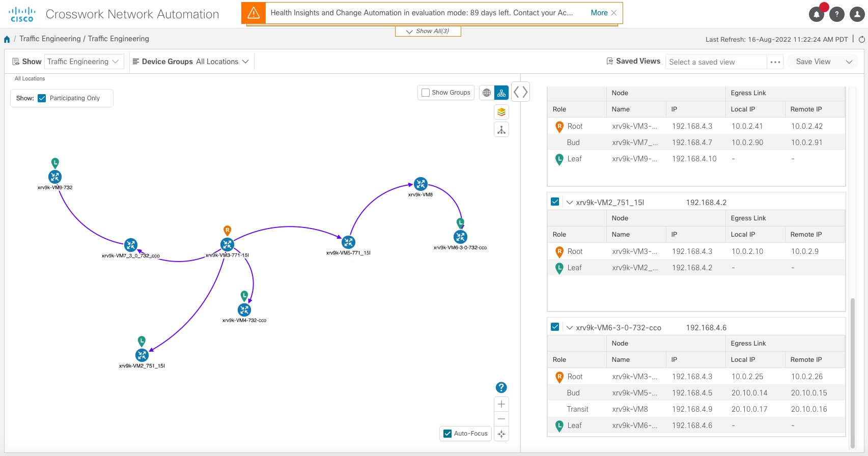Image resolution: width=868 pixels, height=456 pixels.
Task: Collapse the xrv9k-VM2_751_15I section chevron
Action: pos(570,203)
